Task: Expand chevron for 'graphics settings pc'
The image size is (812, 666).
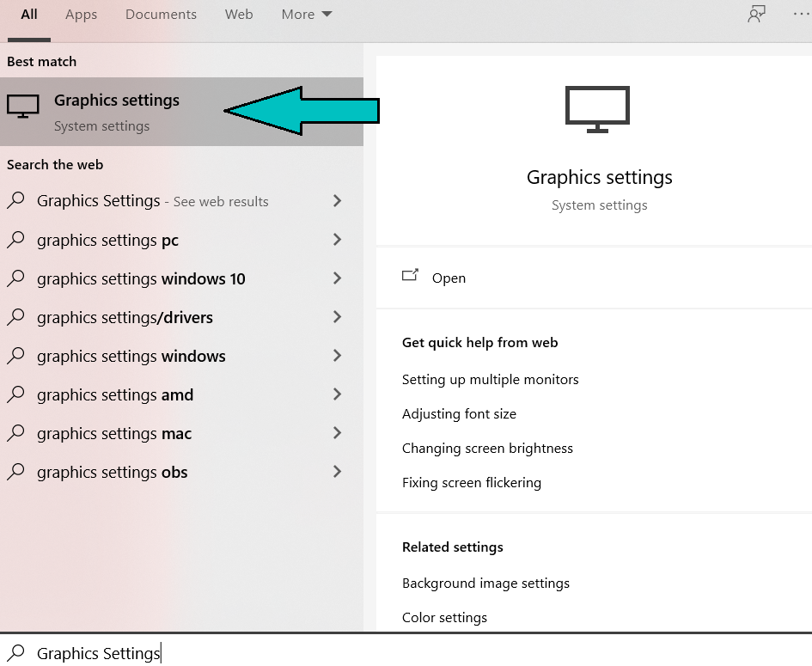Action: coord(337,240)
